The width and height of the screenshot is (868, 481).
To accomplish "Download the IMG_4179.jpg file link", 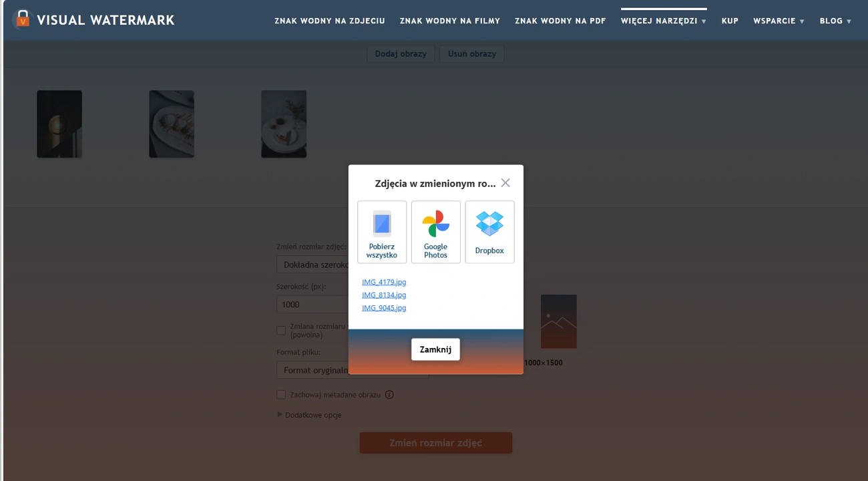I will tap(384, 282).
